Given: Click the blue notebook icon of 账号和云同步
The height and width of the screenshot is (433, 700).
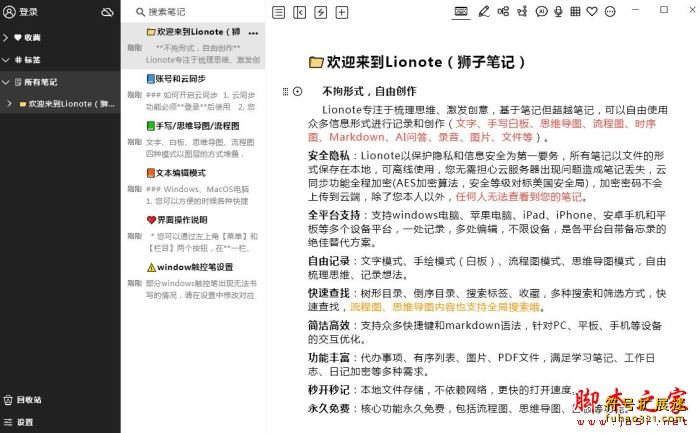Looking at the screenshot, I should 151,79.
